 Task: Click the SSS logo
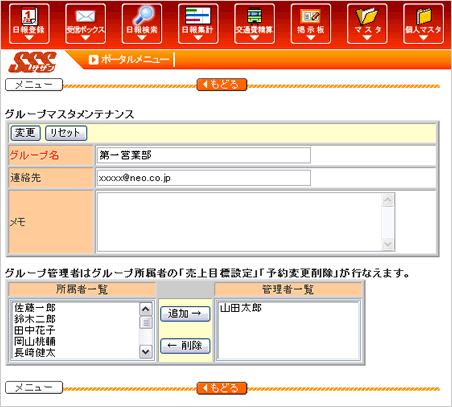click(x=32, y=62)
